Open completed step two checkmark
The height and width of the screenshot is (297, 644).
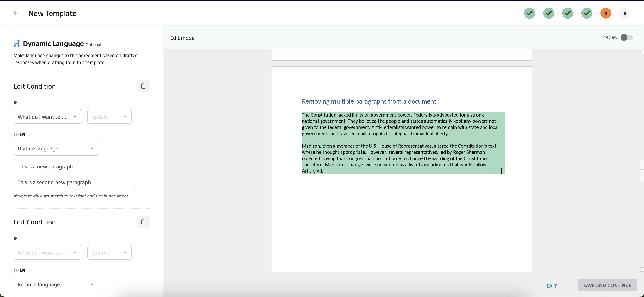(x=549, y=13)
